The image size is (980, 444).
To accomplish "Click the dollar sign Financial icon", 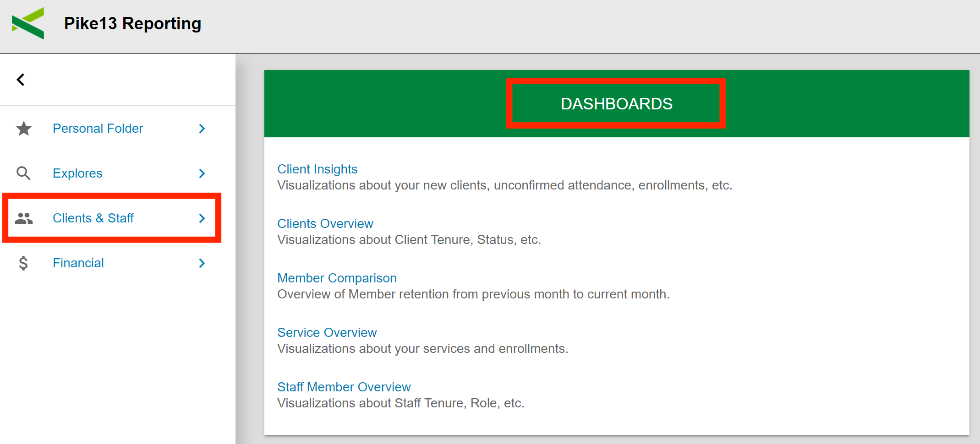I will click(24, 263).
